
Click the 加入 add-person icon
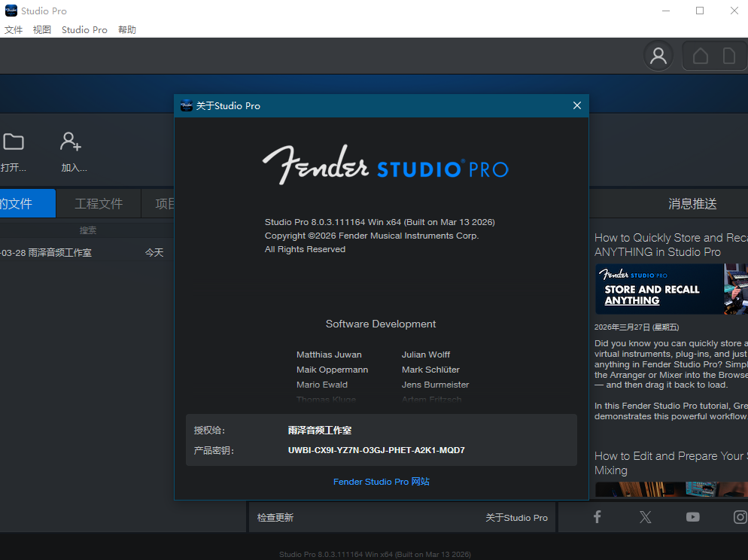click(x=71, y=142)
